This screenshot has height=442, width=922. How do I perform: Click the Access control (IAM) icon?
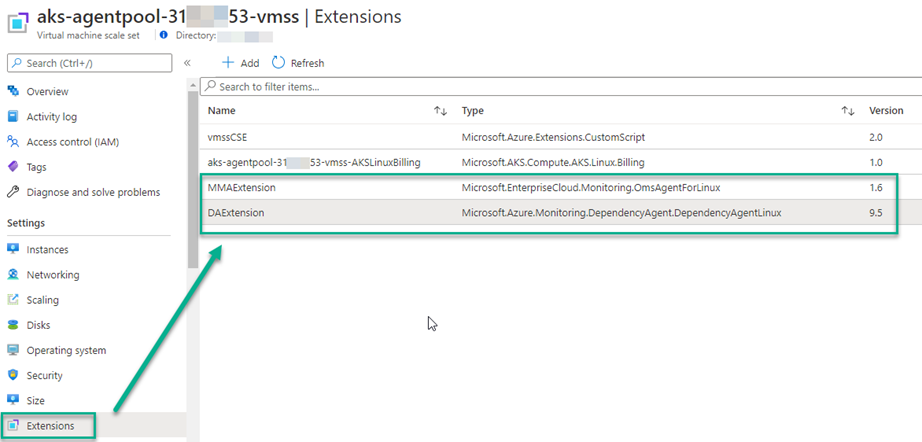(x=13, y=141)
